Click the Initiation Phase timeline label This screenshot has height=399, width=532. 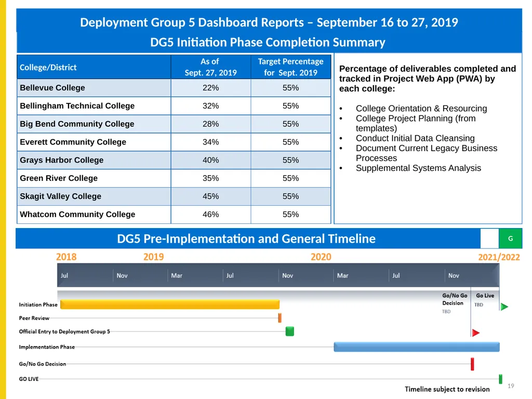point(38,304)
